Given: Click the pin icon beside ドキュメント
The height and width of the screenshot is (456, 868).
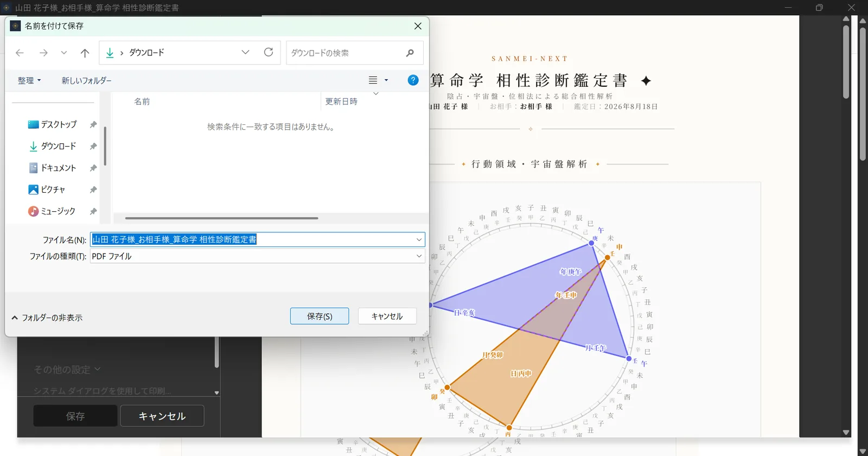Looking at the screenshot, I should point(93,168).
